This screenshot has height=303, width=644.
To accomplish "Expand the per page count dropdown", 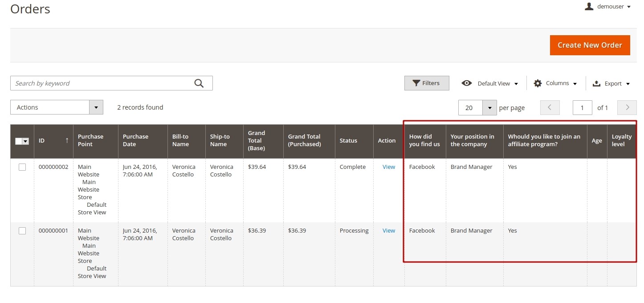I will pyautogui.click(x=489, y=108).
